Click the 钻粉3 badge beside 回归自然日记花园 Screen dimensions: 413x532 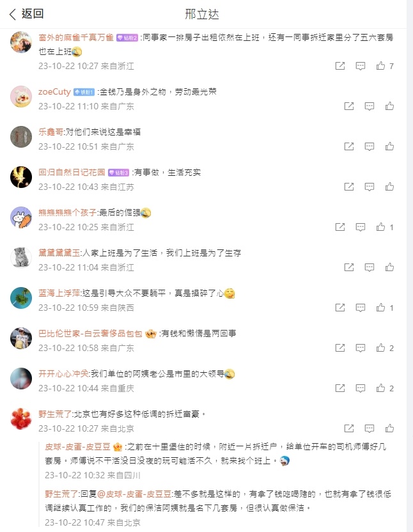[x=118, y=173]
